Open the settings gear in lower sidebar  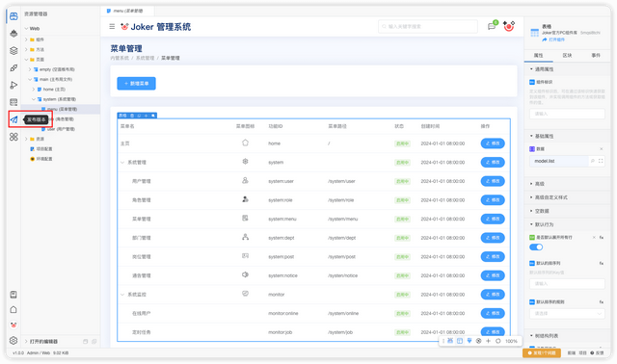13,341
